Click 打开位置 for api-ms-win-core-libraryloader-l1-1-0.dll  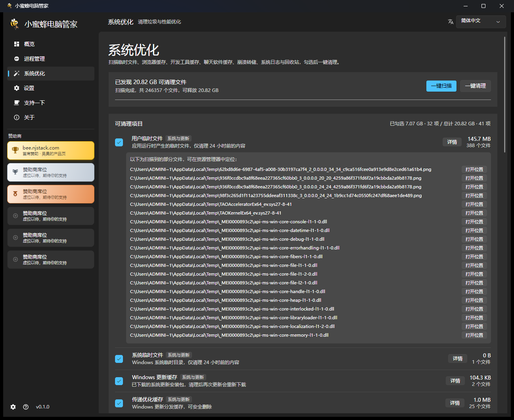point(474,318)
